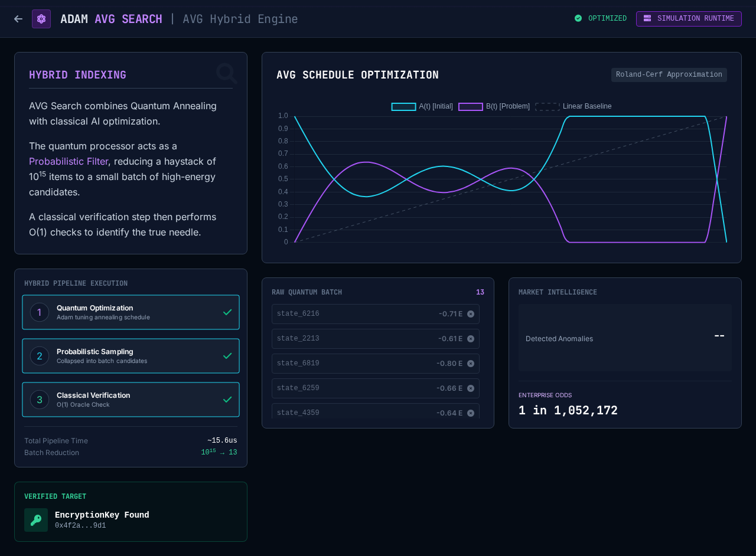
Task: Click the back arrow icon
Action: pyautogui.click(x=18, y=19)
